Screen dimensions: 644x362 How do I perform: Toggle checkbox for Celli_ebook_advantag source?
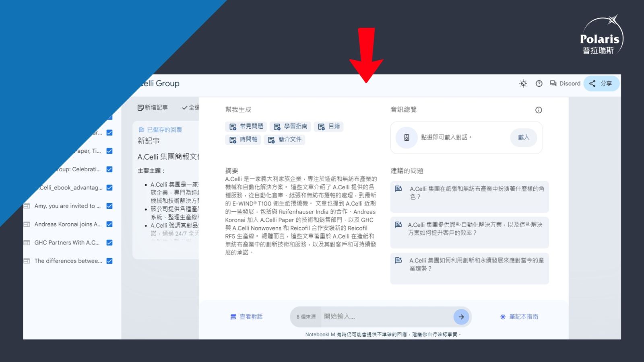click(109, 188)
